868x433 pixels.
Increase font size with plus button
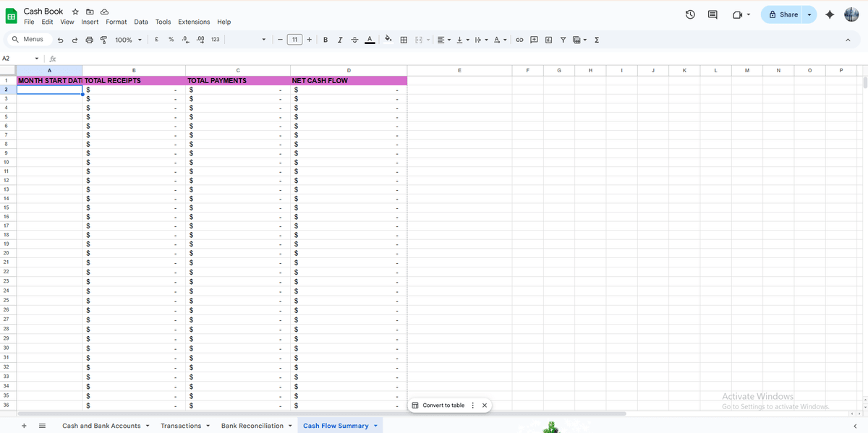click(x=310, y=40)
